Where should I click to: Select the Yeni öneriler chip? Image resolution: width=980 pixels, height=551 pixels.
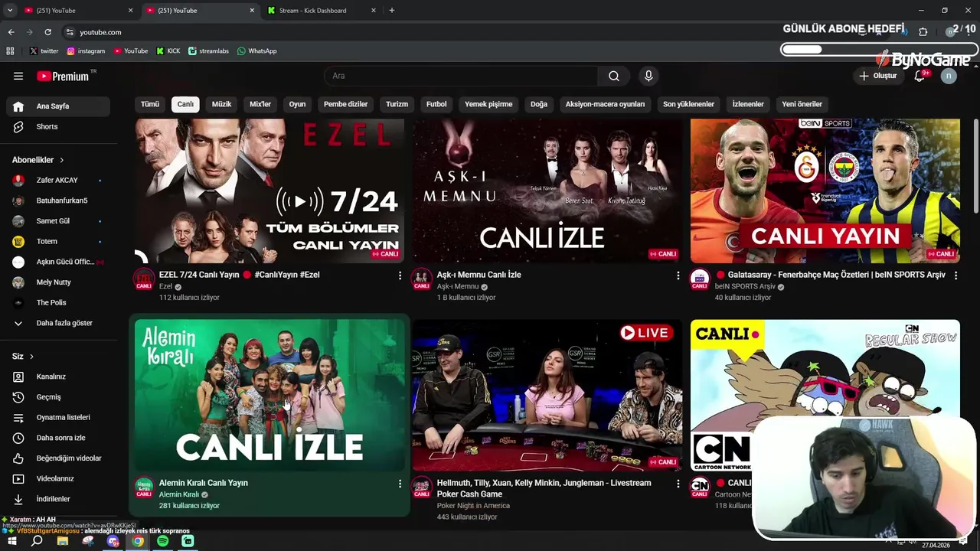click(x=802, y=104)
